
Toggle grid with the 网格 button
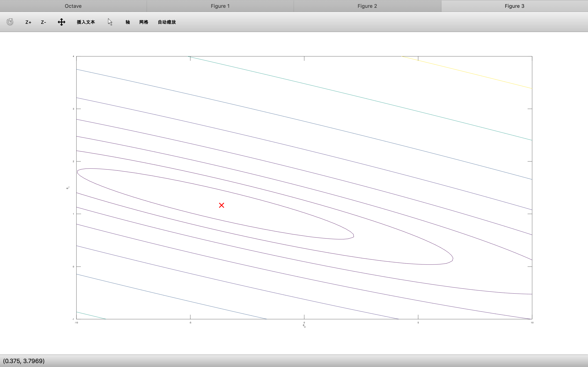click(x=144, y=22)
